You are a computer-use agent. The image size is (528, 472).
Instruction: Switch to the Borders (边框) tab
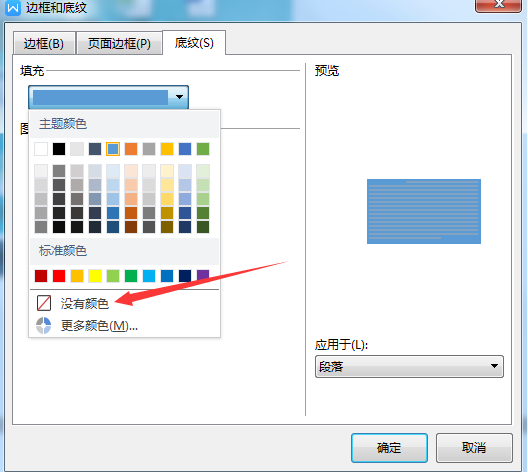[44, 43]
